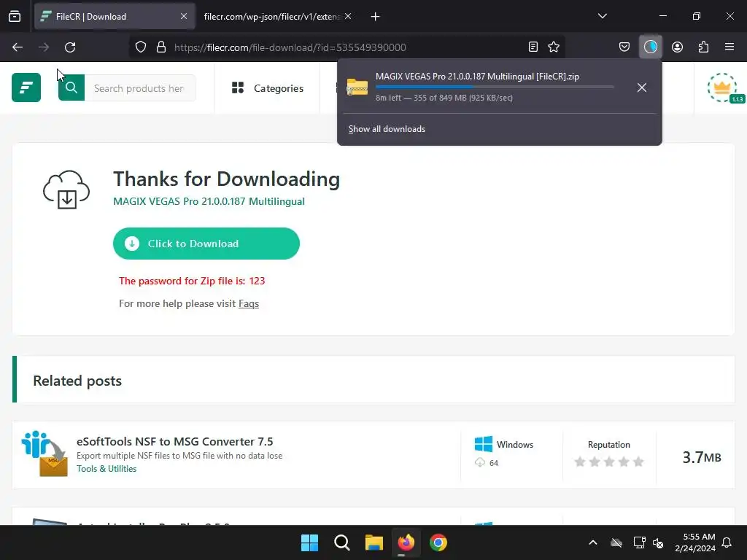The image size is (747, 560).
Task: Click the cloud download icon
Action: coord(66,190)
